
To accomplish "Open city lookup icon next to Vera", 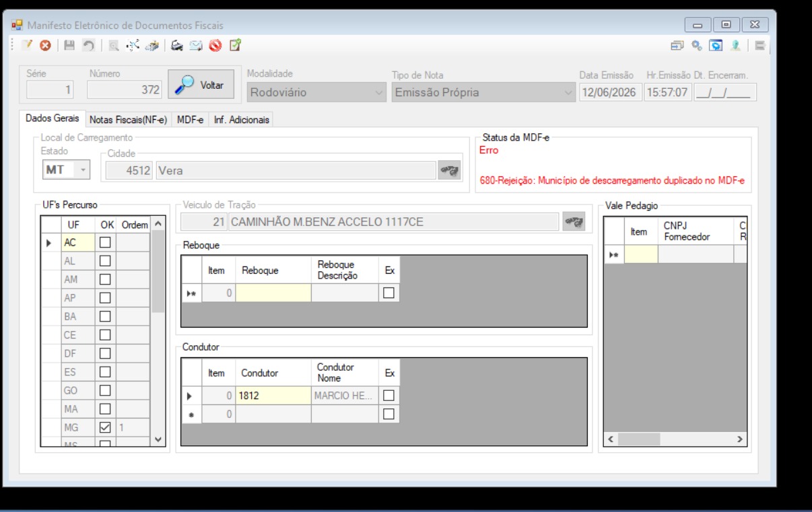I will pos(450,170).
